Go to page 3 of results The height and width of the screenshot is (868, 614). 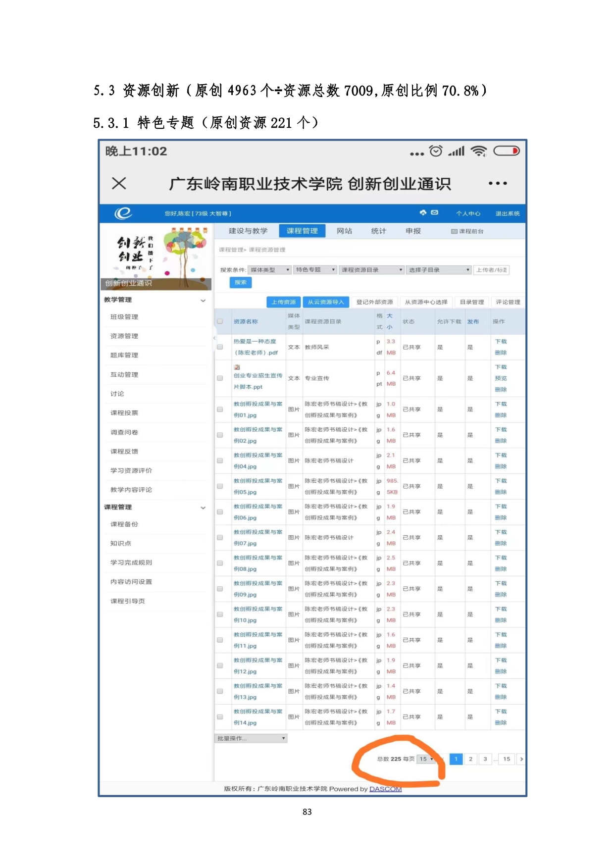(485, 759)
